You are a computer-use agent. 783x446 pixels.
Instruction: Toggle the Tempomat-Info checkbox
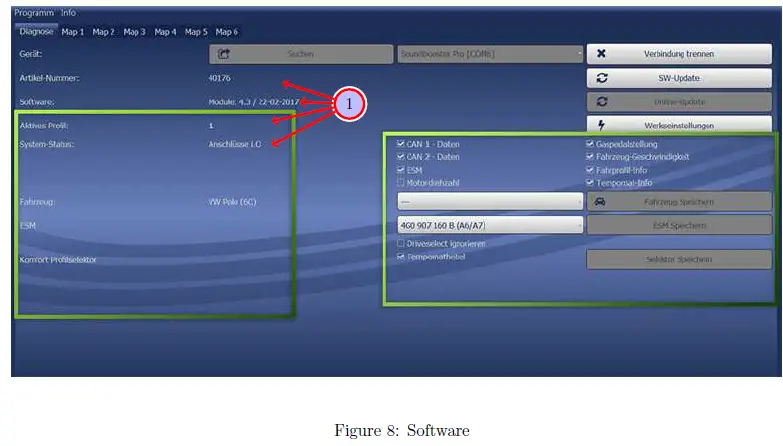(x=590, y=183)
